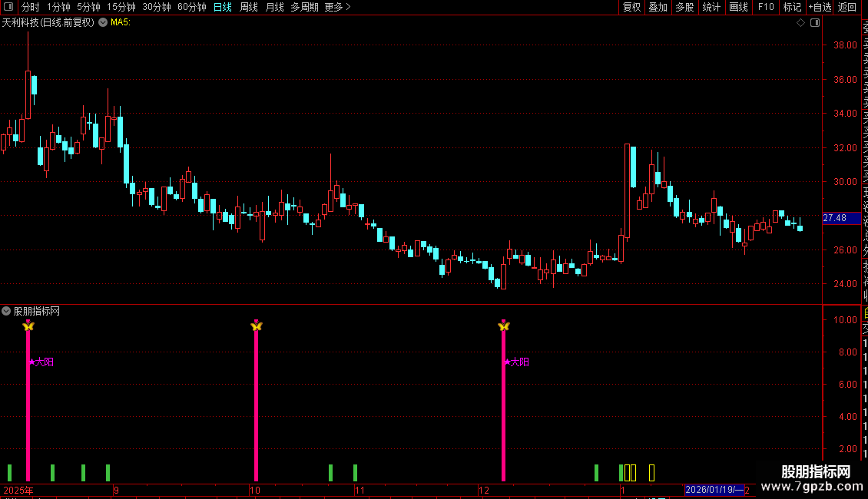Viewport: 868px width, 499px height.
Task: Select the 15分钟 period tab
Action: (x=121, y=7)
